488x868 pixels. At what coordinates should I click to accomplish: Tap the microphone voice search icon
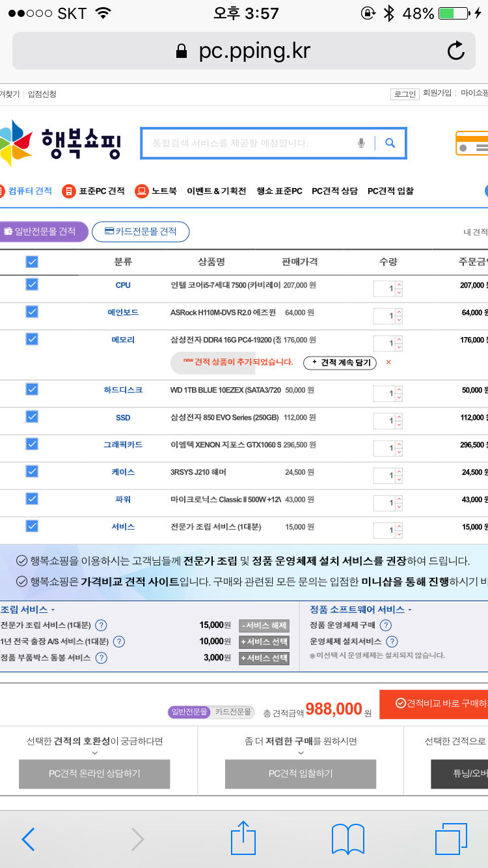pos(361,143)
